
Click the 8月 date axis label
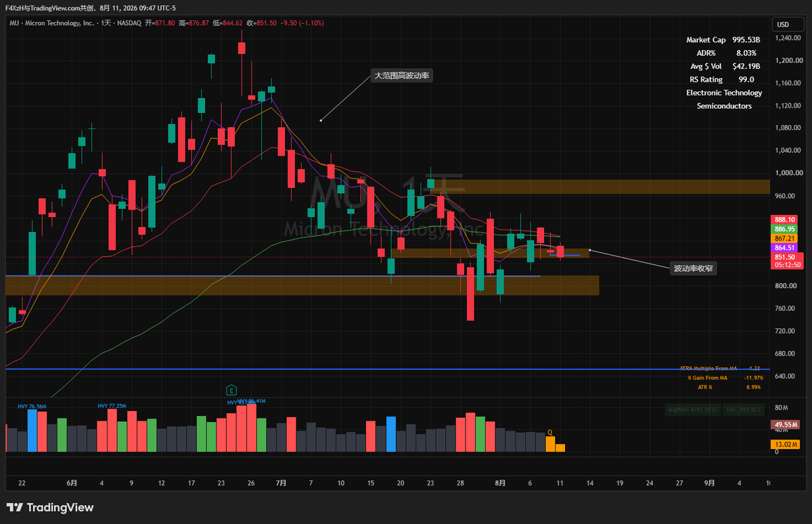click(500, 483)
